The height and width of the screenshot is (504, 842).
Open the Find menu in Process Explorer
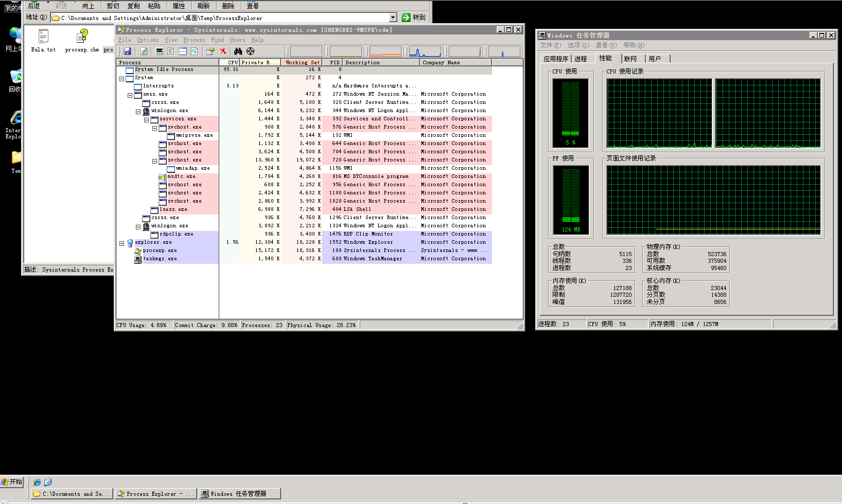pyautogui.click(x=217, y=40)
